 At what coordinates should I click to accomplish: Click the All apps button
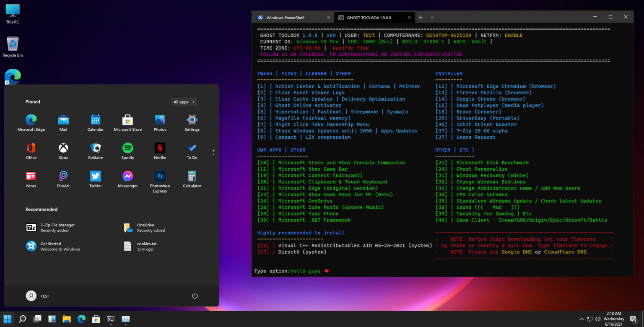click(184, 102)
